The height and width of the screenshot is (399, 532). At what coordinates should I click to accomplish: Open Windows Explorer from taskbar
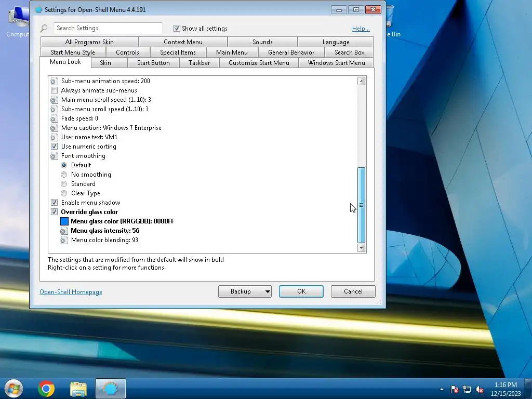point(78,389)
